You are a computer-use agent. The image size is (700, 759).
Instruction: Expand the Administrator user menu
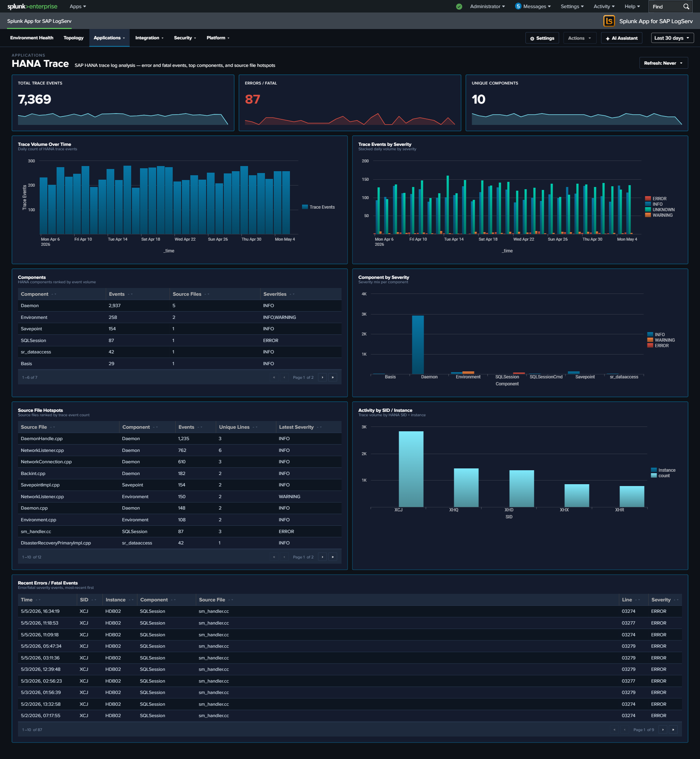click(x=487, y=7)
